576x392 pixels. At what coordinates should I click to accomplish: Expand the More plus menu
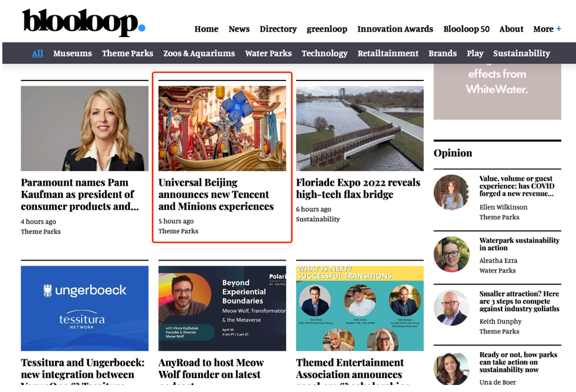(547, 29)
